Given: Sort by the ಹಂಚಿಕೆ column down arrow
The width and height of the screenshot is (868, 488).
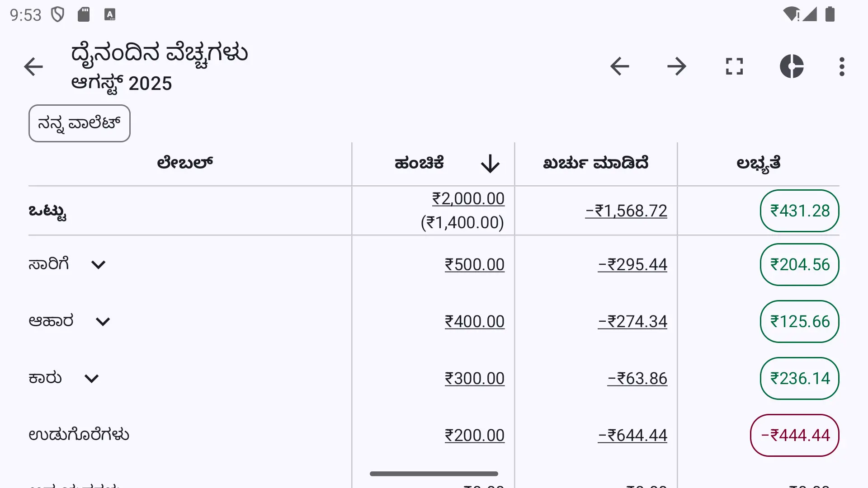Looking at the screenshot, I should [490, 164].
